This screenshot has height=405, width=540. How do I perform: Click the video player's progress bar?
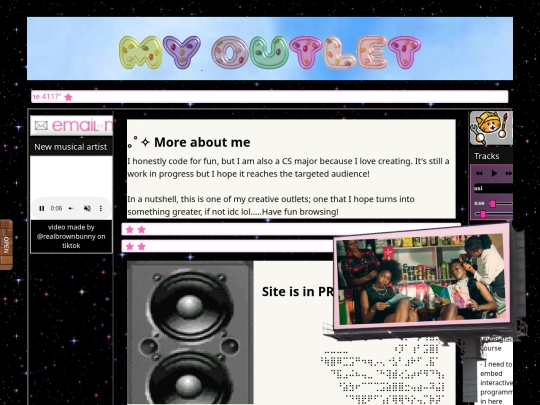click(x=71, y=208)
